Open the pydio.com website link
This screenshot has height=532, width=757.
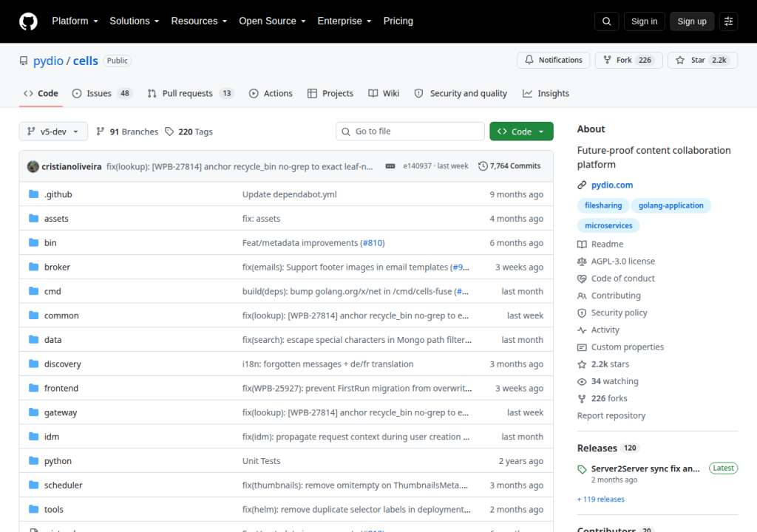pyautogui.click(x=612, y=185)
